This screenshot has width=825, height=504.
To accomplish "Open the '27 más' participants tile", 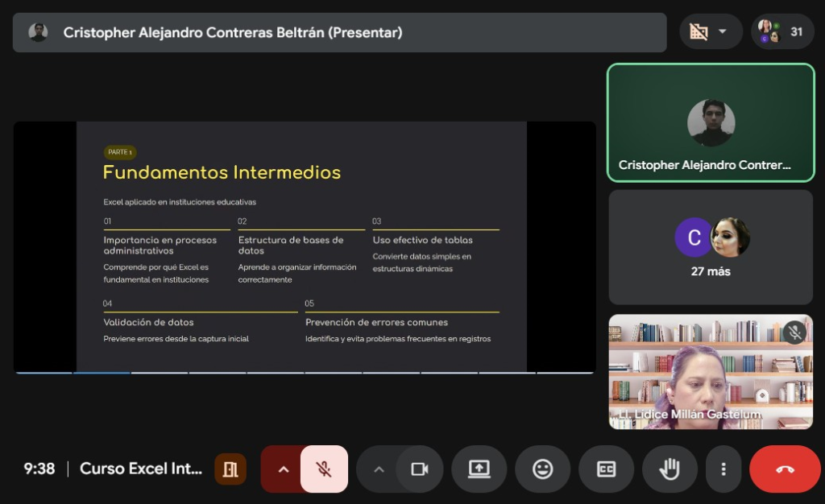I will click(x=711, y=247).
